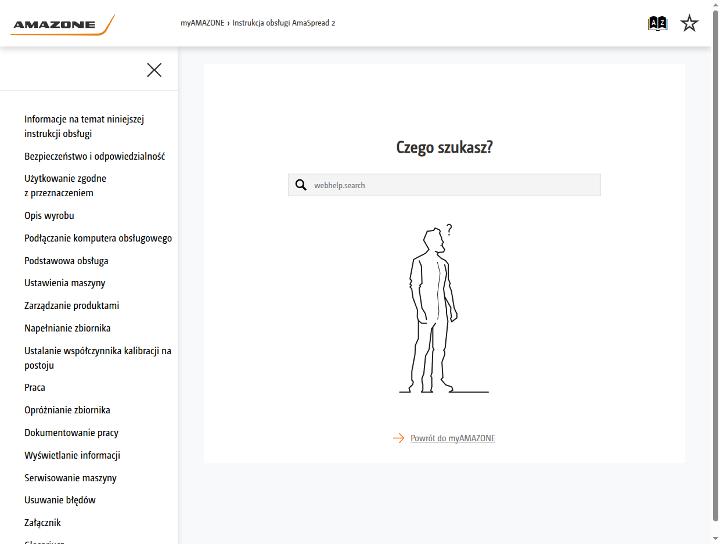Focus the webhelp.search input field

pyautogui.click(x=444, y=185)
